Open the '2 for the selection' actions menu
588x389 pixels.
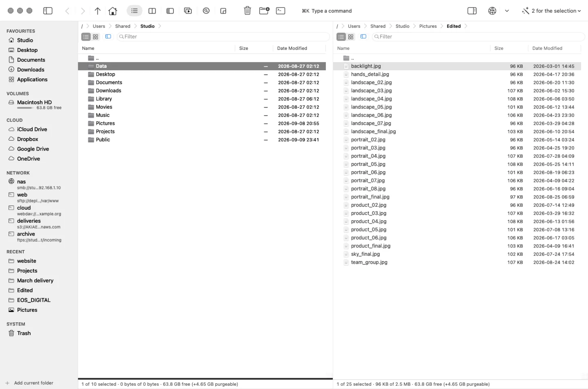click(551, 11)
